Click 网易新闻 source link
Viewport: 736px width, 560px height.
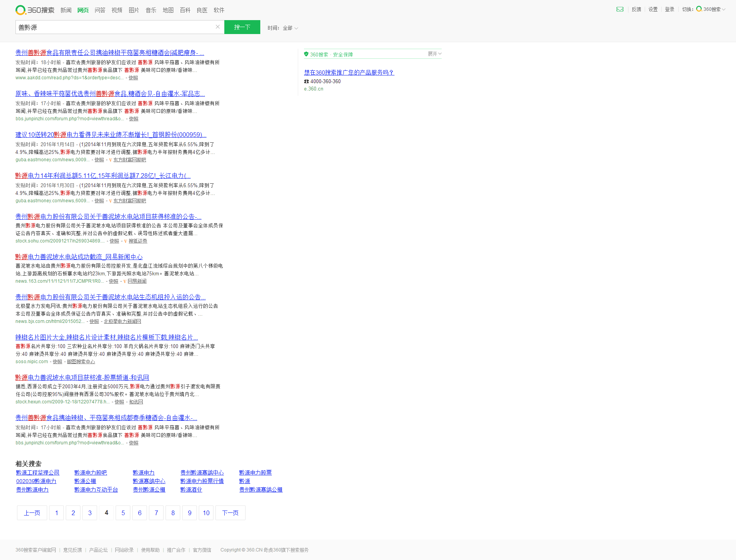[137, 281]
